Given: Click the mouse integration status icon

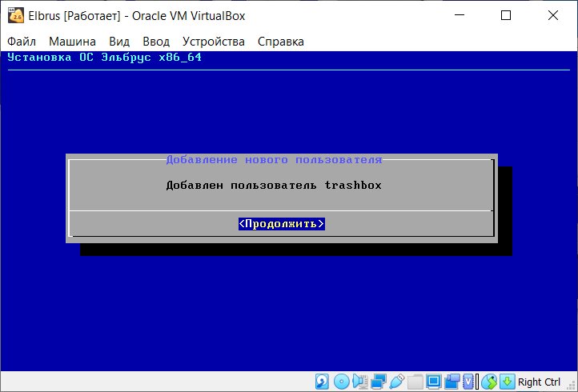Looking at the screenshot, I should pos(489,382).
